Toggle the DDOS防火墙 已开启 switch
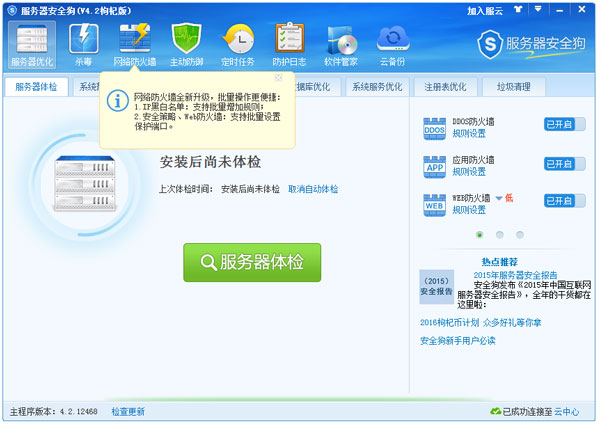Viewport: 600px width, 425px height. (564, 124)
